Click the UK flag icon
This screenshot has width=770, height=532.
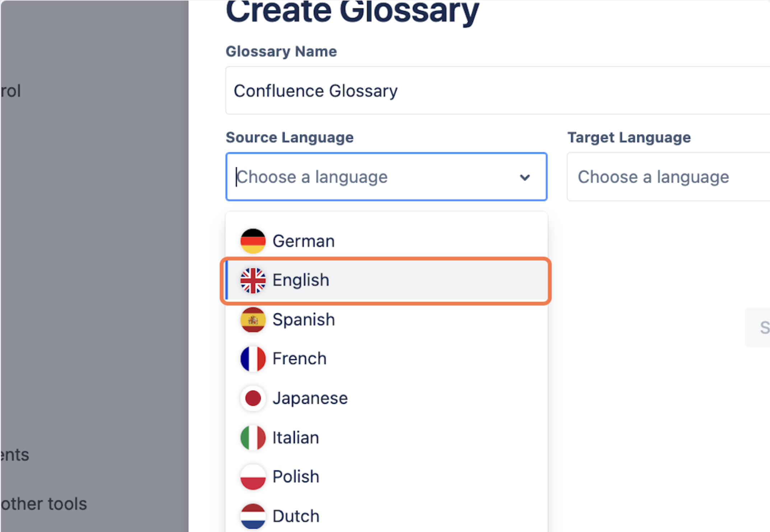(x=253, y=280)
